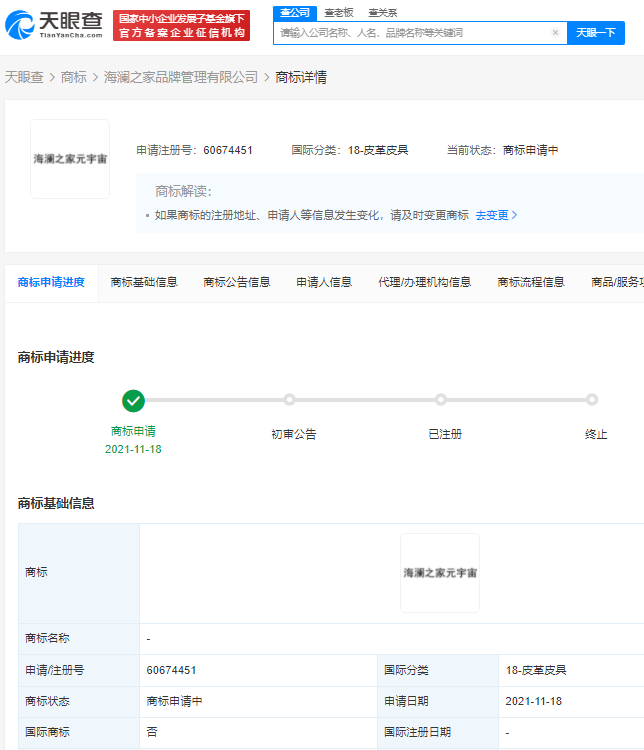Screen dimensions: 644x750
Task: Switch to 商标流程信息 tab
Action: pyautogui.click(x=531, y=282)
